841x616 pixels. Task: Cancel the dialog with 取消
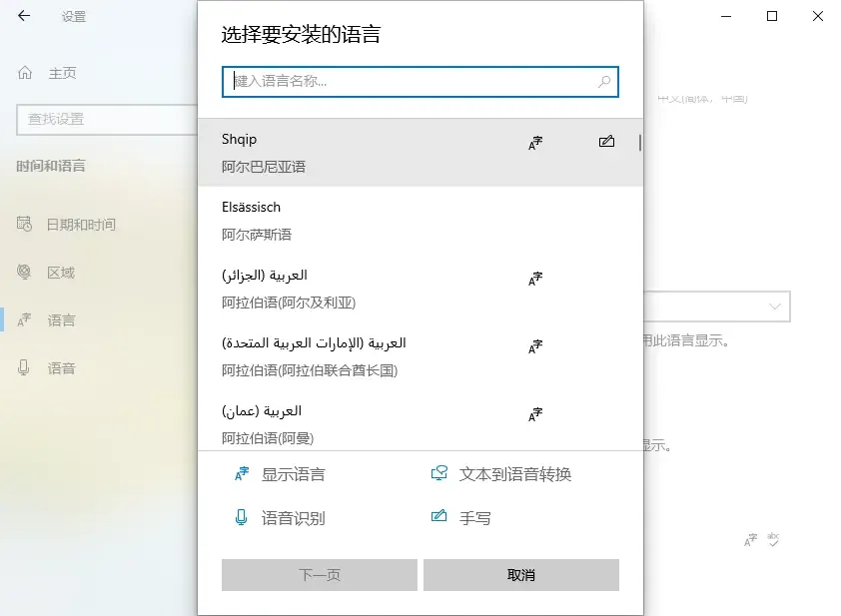pyautogui.click(x=521, y=575)
